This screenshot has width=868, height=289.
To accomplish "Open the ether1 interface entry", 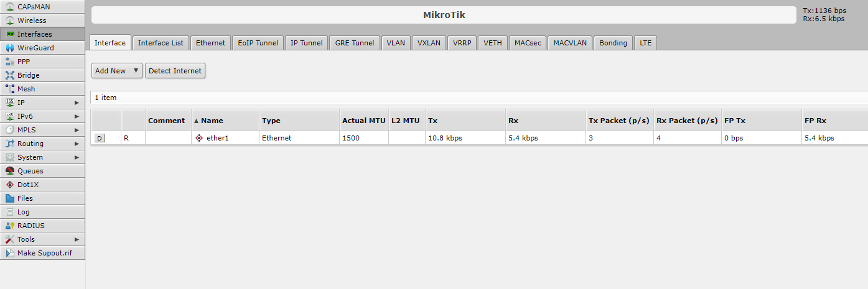I will 218,138.
